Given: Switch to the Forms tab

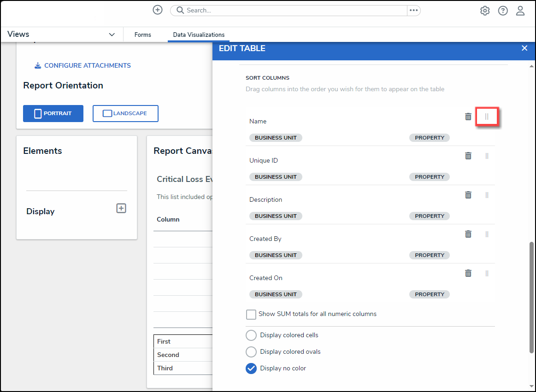Looking at the screenshot, I should [142, 35].
